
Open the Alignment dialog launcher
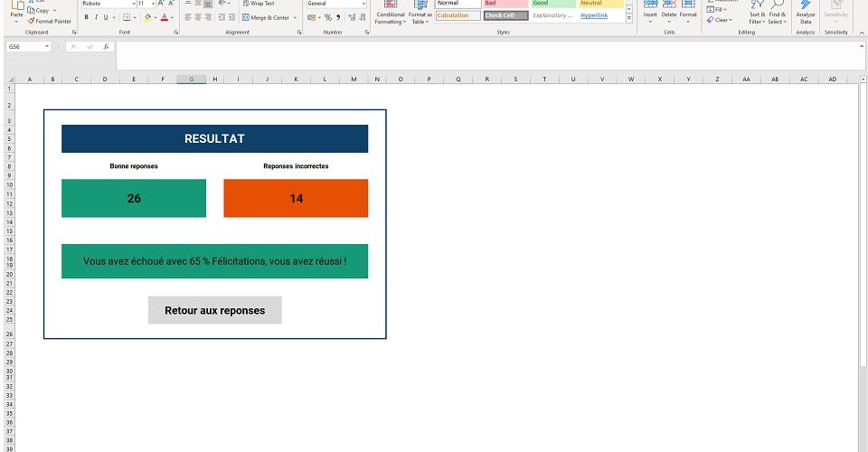tap(299, 33)
